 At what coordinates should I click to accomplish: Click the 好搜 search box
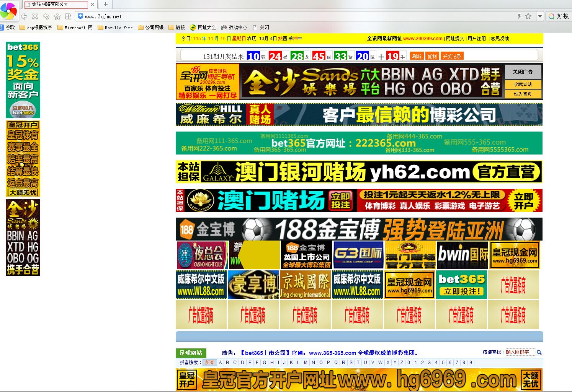click(x=563, y=16)
